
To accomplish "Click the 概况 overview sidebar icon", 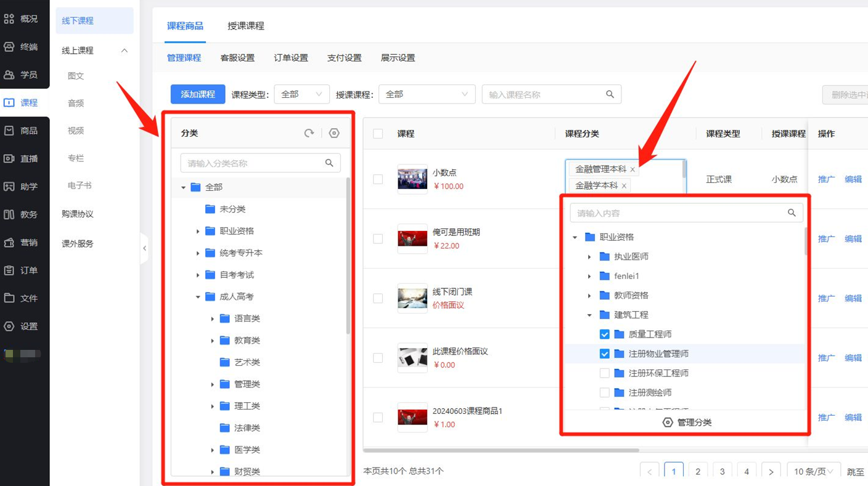I will 9,18.
